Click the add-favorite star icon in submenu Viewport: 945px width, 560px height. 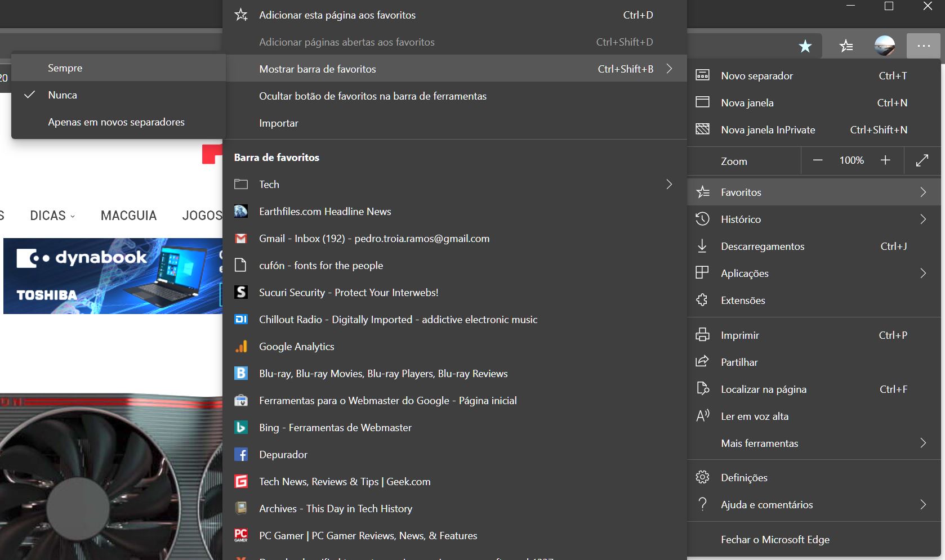pos(241,15)
